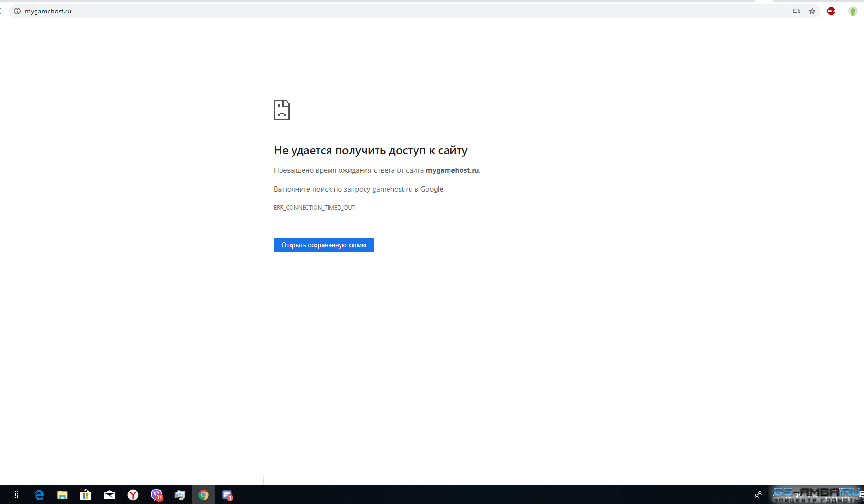
Task: Click the People icon in the system tray
Action: click(758, 495)
